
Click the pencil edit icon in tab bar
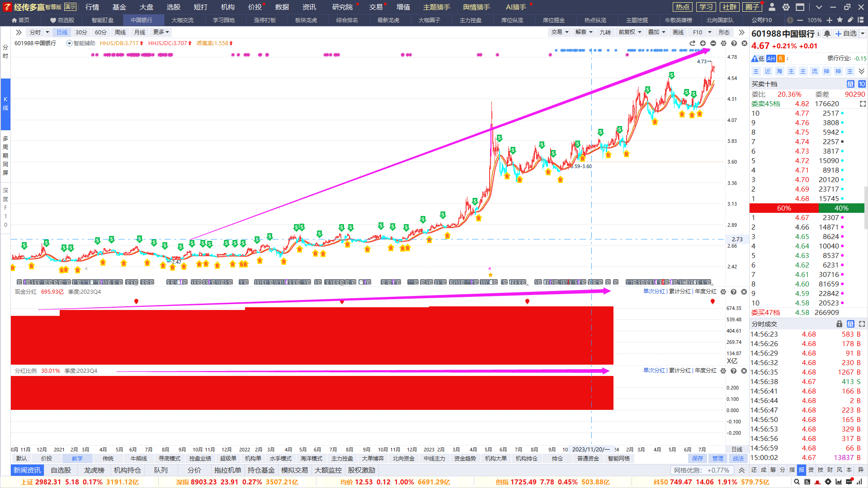tap(850, 20)
